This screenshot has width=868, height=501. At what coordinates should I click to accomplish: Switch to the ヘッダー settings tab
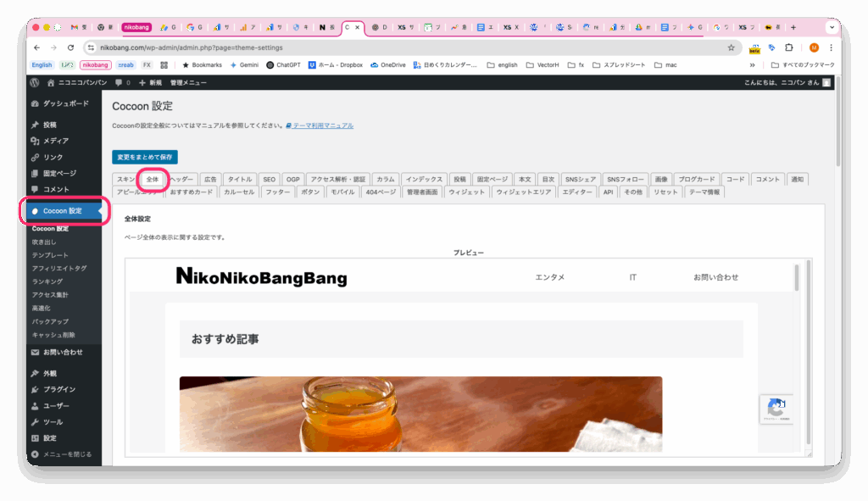coord(182,179)
